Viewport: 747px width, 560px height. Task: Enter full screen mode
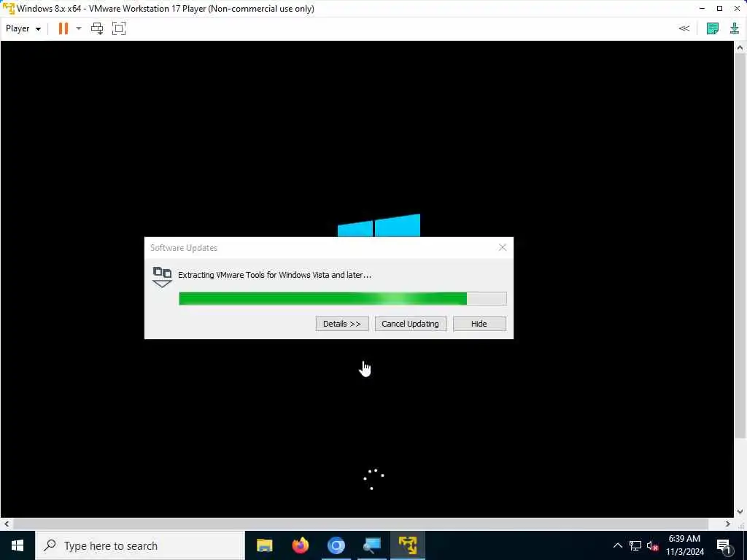click(x=119, y=28)
